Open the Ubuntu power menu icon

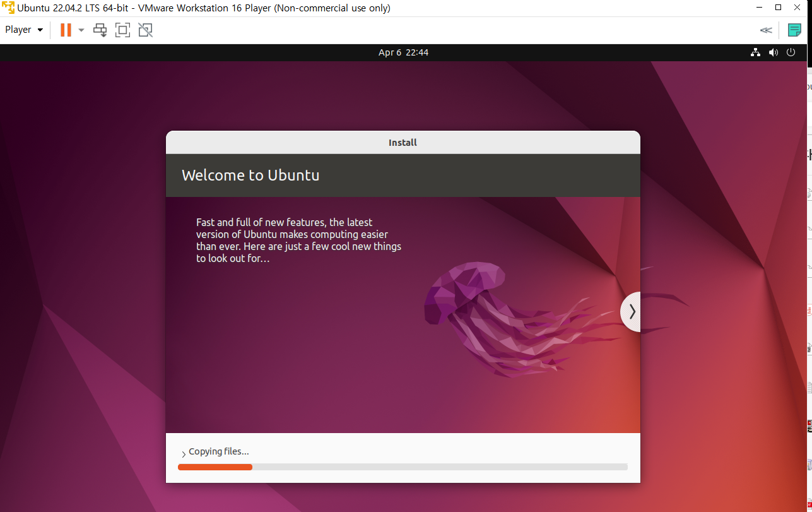coord(791,52)
